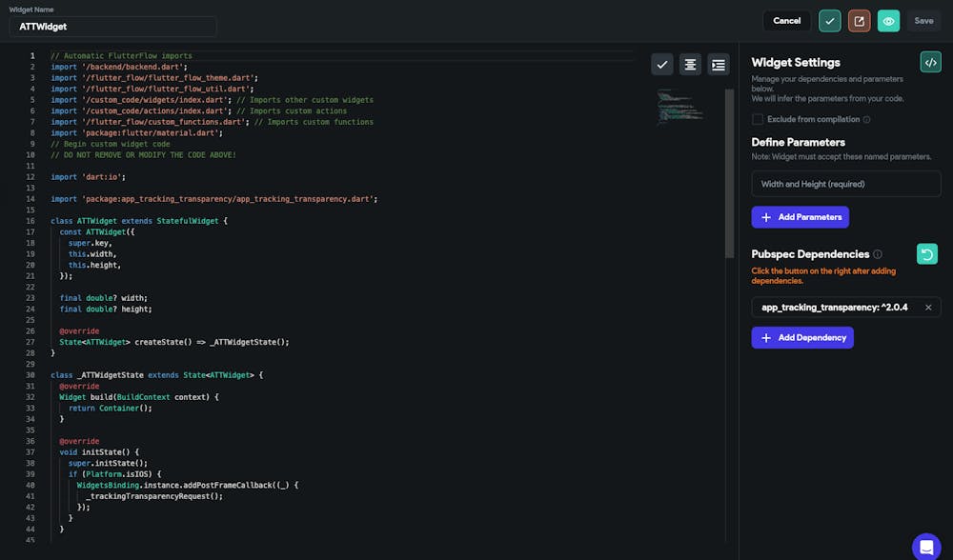
Task: Click the checkmark icon above the code editor
Action: pyautogui.click(x=662, y=64)
